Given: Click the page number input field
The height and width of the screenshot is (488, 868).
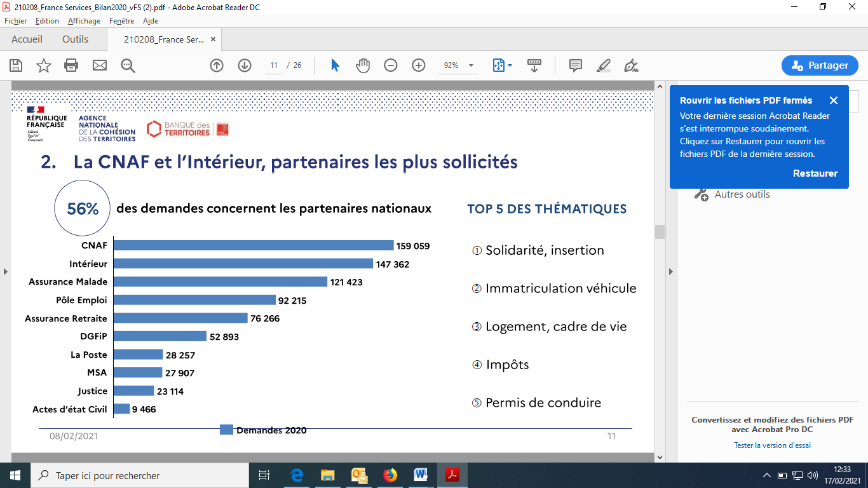Looking at the screenshot, I should click(x=274, y=65).
